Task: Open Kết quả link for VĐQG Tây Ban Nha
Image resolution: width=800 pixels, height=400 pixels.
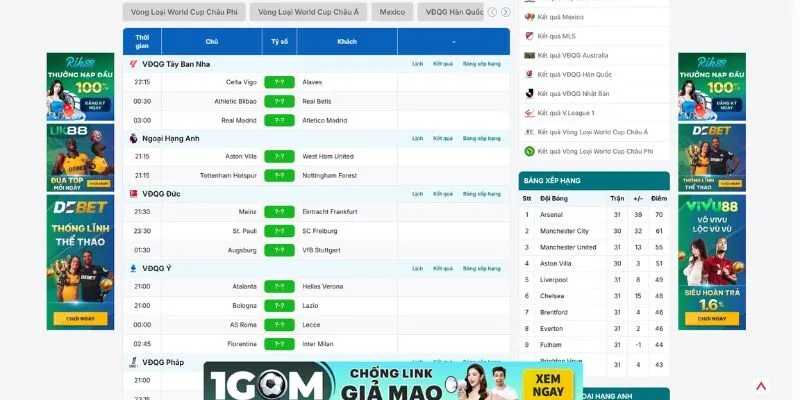Action: coord(443,64)
